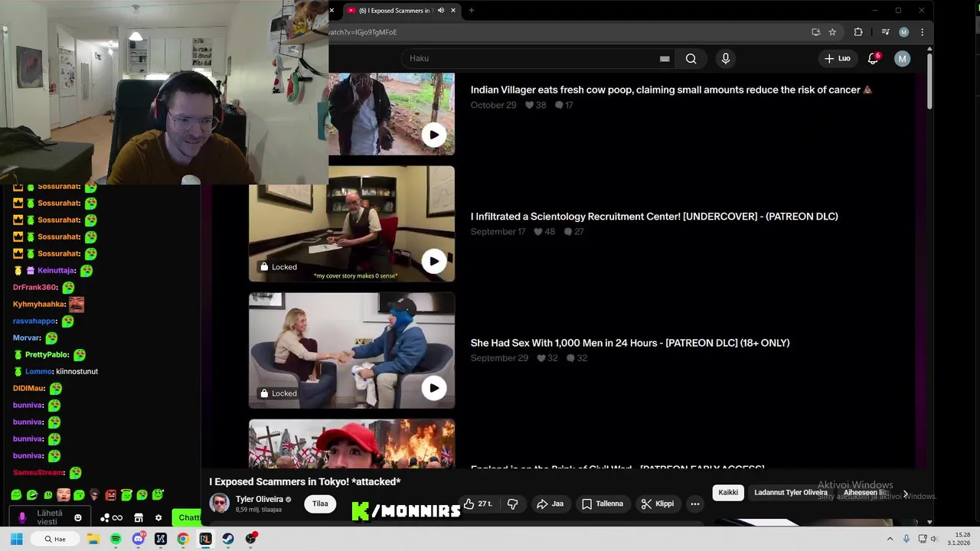
Task: Open comments on the September 17 post
Action: 568,232
